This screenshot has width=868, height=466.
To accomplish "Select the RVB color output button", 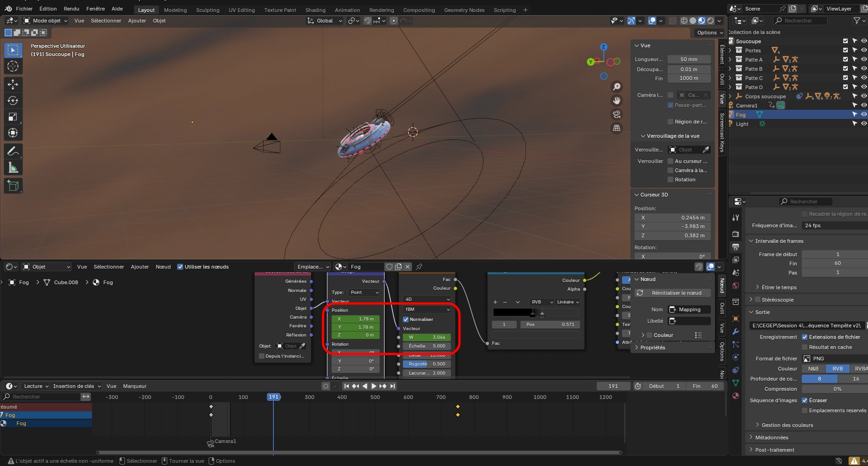I will pos(837,369).
